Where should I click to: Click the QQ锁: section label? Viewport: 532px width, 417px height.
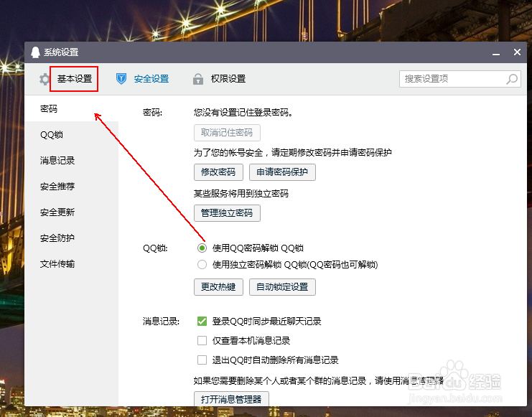click(x=155, y=248)
